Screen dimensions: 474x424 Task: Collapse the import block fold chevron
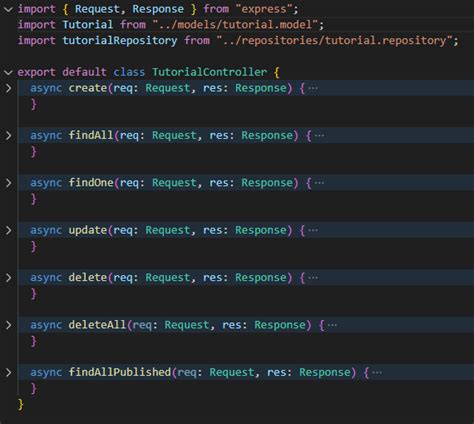click(8, 9)
